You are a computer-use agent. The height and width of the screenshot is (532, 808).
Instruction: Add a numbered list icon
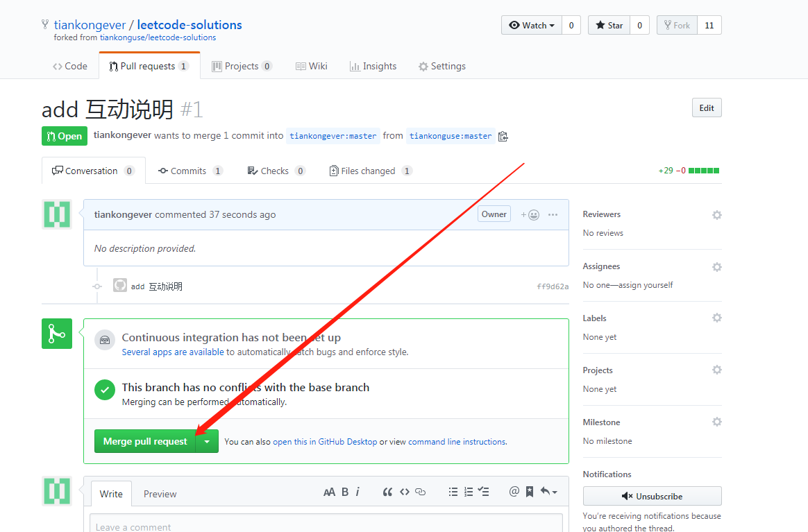tap(469, 492)
